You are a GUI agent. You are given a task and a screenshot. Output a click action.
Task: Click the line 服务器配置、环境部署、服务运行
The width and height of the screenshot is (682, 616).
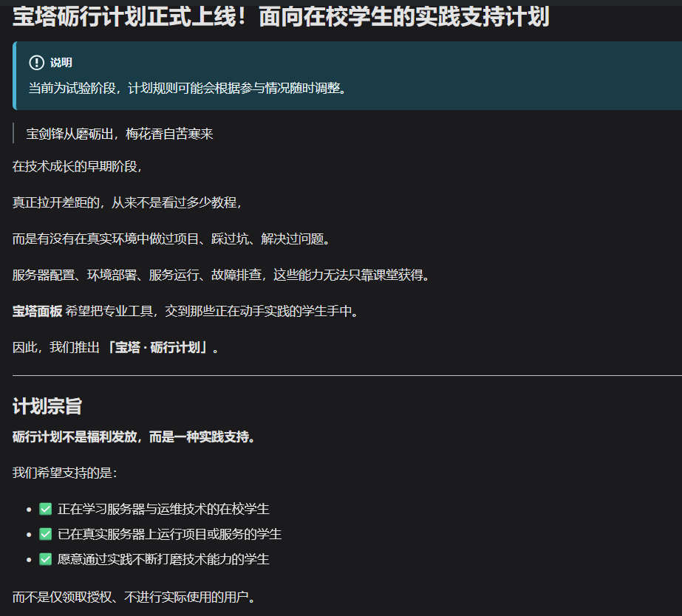(221, 275)
